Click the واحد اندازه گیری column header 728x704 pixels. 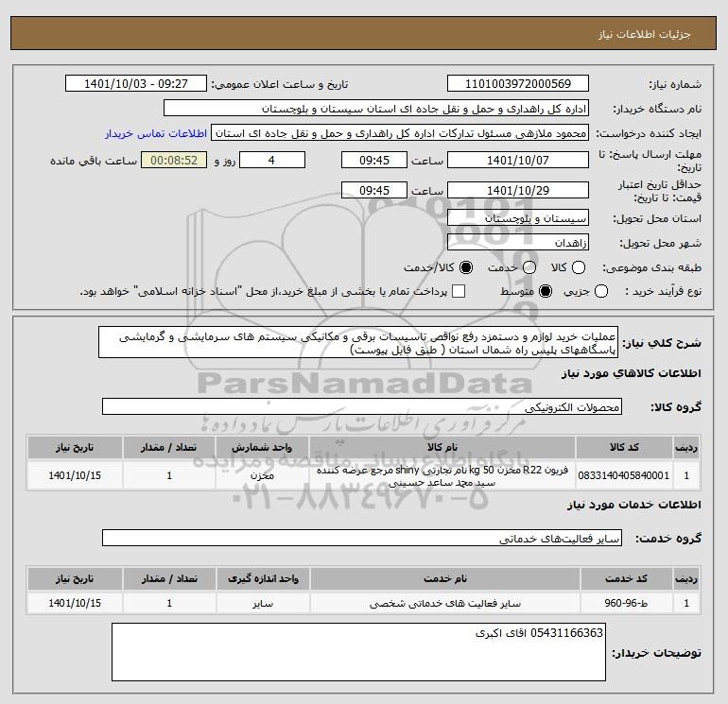point(263,578)
